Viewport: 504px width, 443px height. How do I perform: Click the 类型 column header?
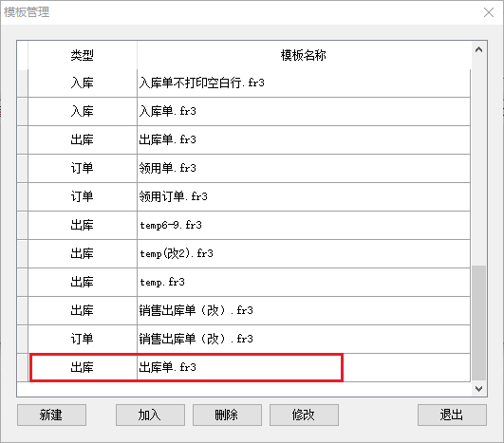[x=83, y=55]
